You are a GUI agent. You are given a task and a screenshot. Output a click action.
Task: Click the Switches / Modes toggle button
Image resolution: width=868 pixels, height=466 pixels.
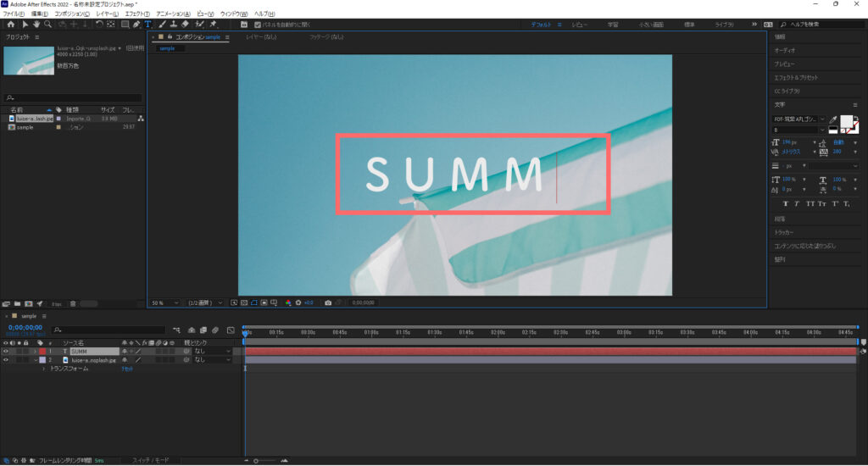pos(150,460)
